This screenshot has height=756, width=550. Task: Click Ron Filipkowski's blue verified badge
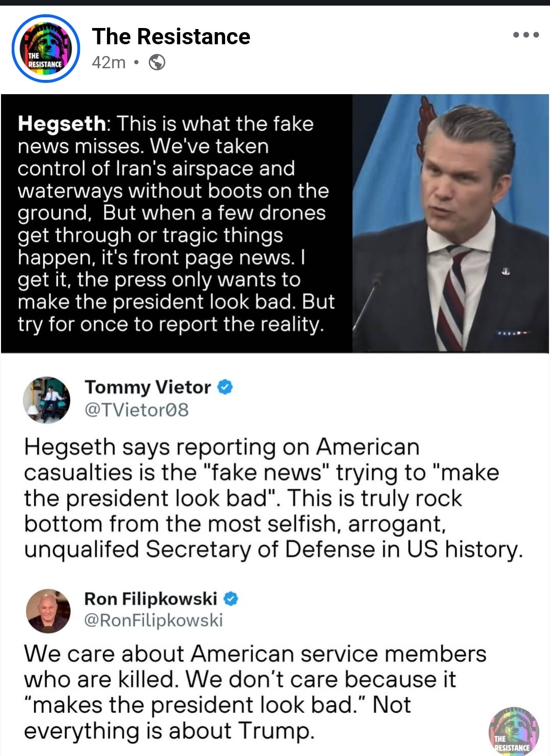point(231,599)
